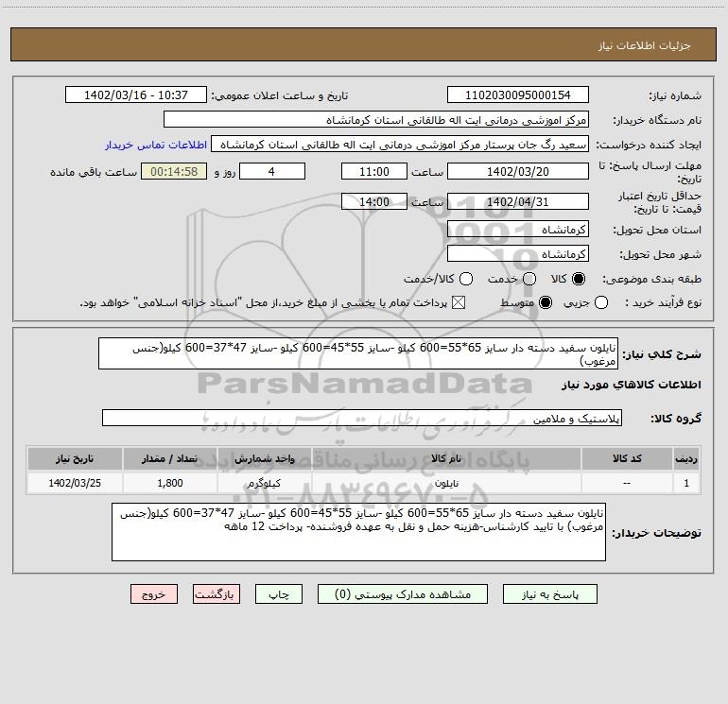Viewport: 728px width, 704px height.
Task: Click the شماره نیاز field 1102030095000154
Action: tap(518, 95)
